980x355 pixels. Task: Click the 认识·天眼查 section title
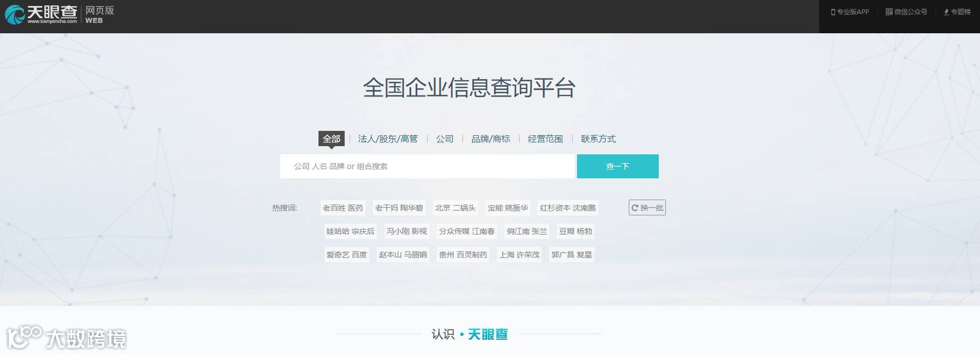(469, 334)
